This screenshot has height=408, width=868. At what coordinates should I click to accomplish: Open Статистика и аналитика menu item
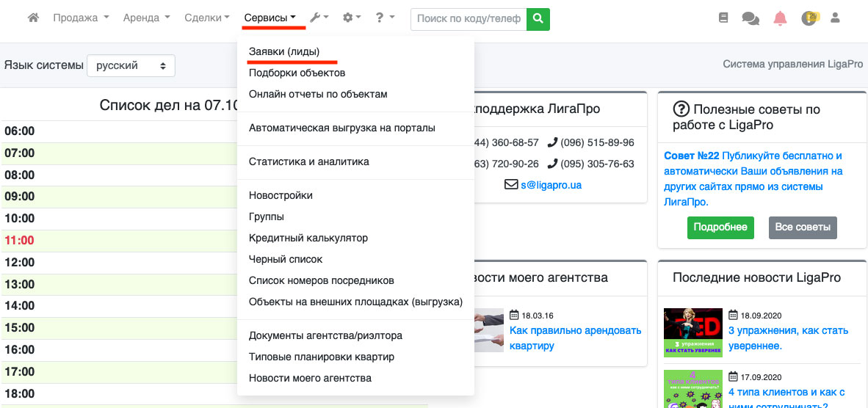[308, 161]
